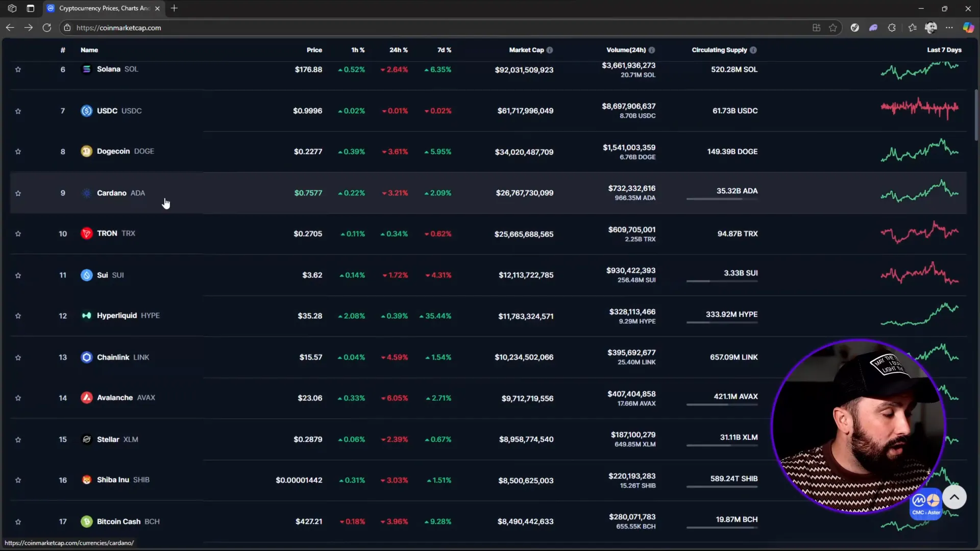Star Hyperliquid for the watchlist
Viewport: 980px width, 551px height.
[x=18, y=316]
